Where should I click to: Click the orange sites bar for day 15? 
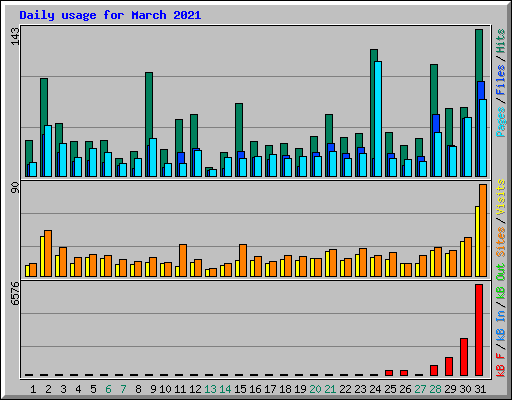click(x=243, y=260)
